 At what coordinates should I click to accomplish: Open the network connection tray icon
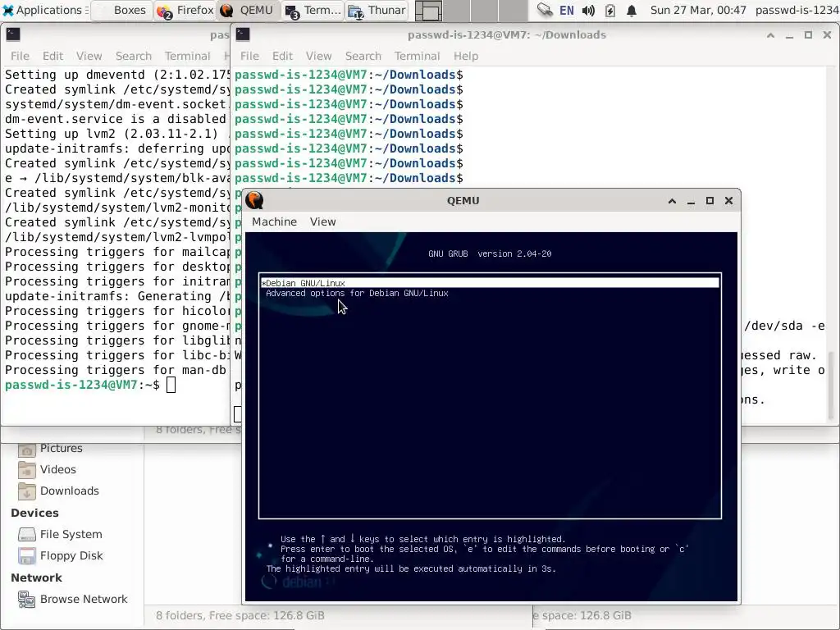coord(545,10)
